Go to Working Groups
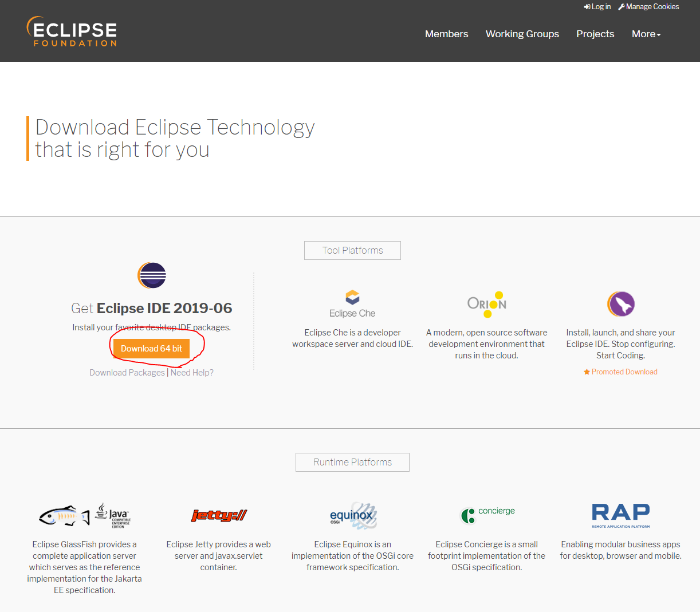This screenshot has height=612, width=700. point(522,34)
